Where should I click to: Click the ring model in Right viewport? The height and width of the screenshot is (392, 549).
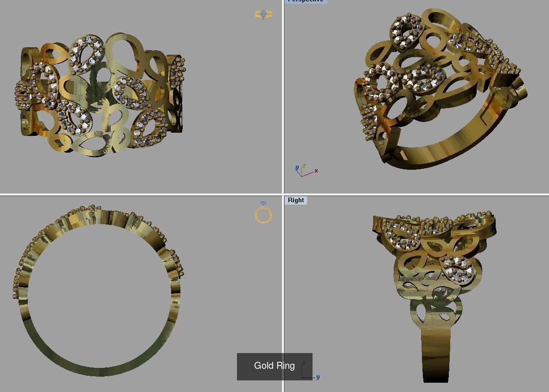(434, 296)
